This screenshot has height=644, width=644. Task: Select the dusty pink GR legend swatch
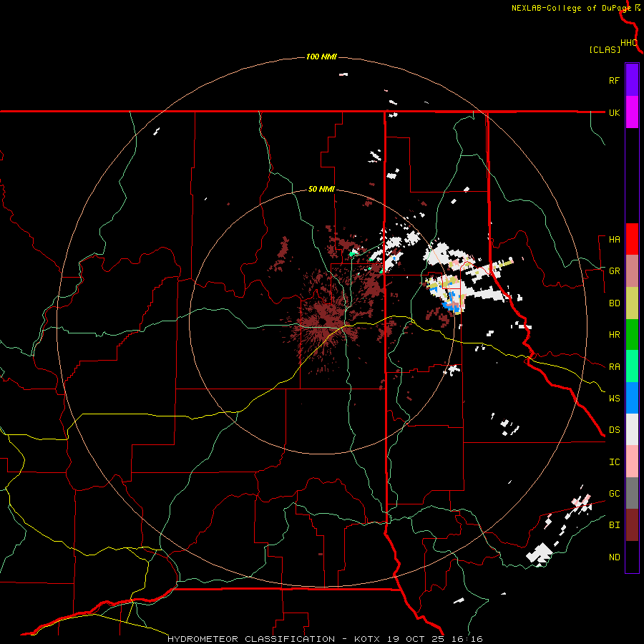coord(632,271)
